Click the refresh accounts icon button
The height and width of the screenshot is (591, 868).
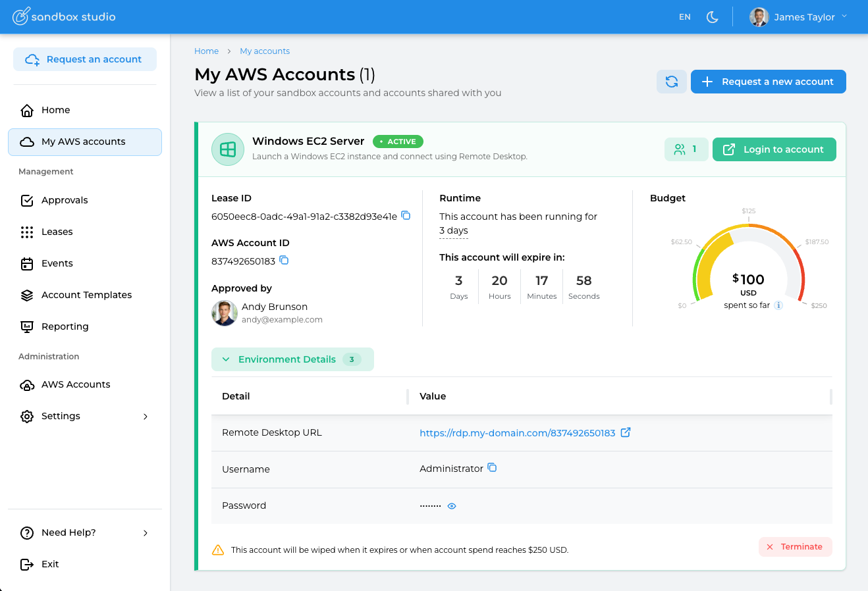(x=671, y=82)
